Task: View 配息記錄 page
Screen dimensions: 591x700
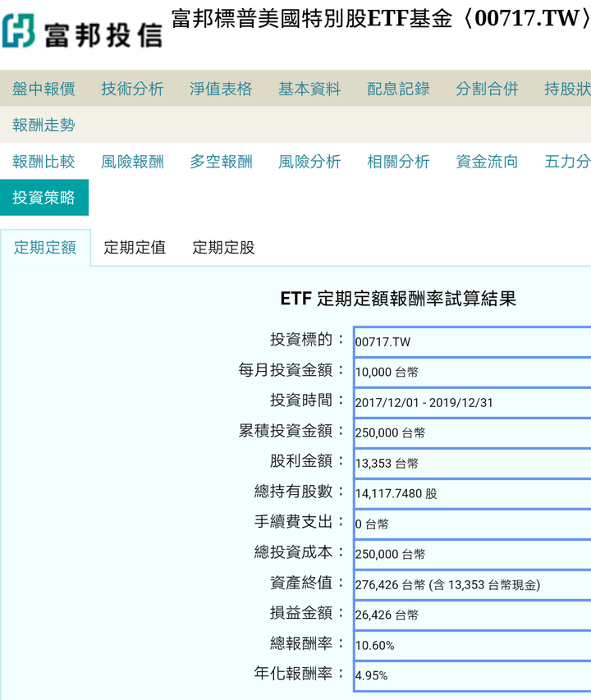Action: 399,89
